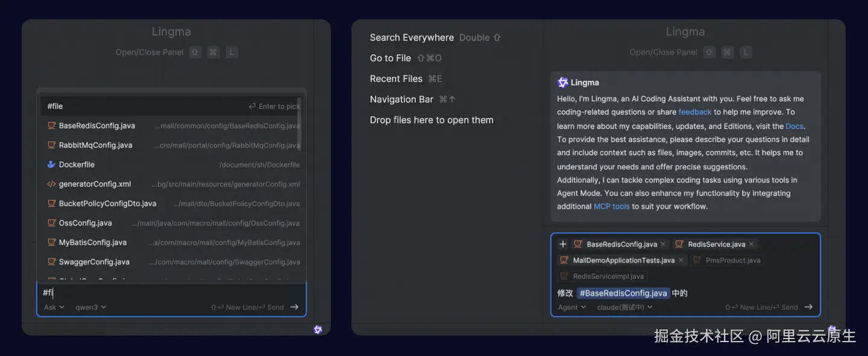The height and width of the screenshot is (356, 868).
Task: Select SwaggerConfig.java entry
Action: (x=170, y=262)
